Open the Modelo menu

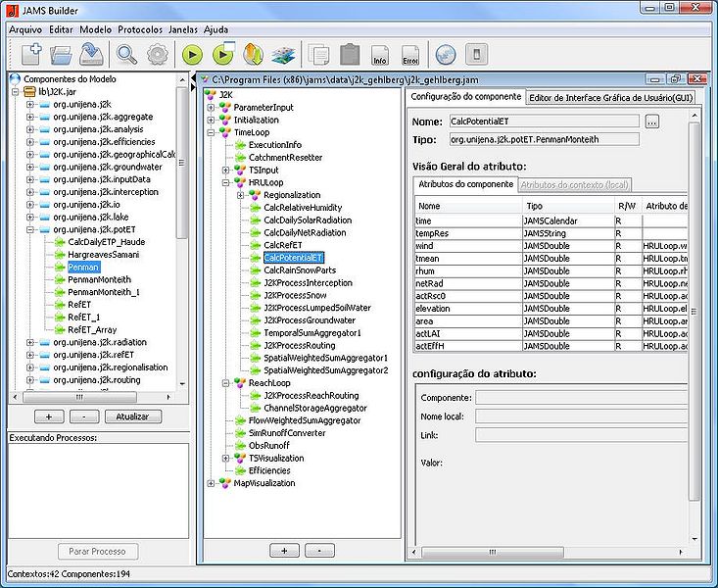95,29
